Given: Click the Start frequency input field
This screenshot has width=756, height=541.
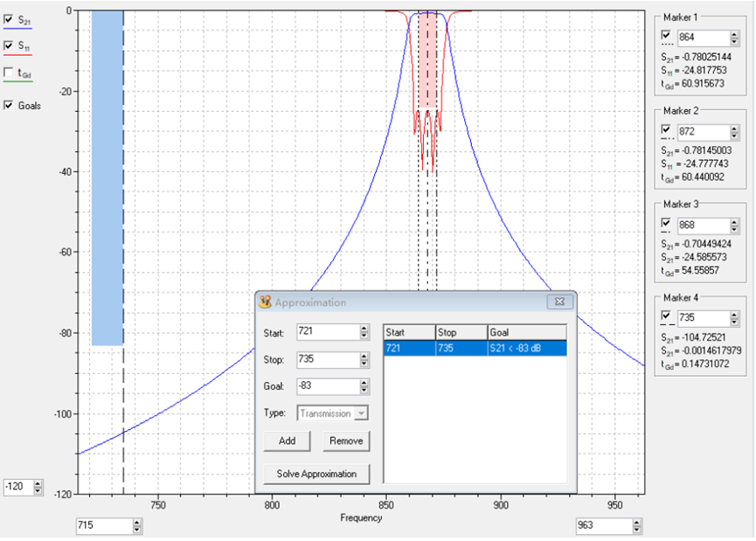Looking at the screenshot, I should 327,333.
